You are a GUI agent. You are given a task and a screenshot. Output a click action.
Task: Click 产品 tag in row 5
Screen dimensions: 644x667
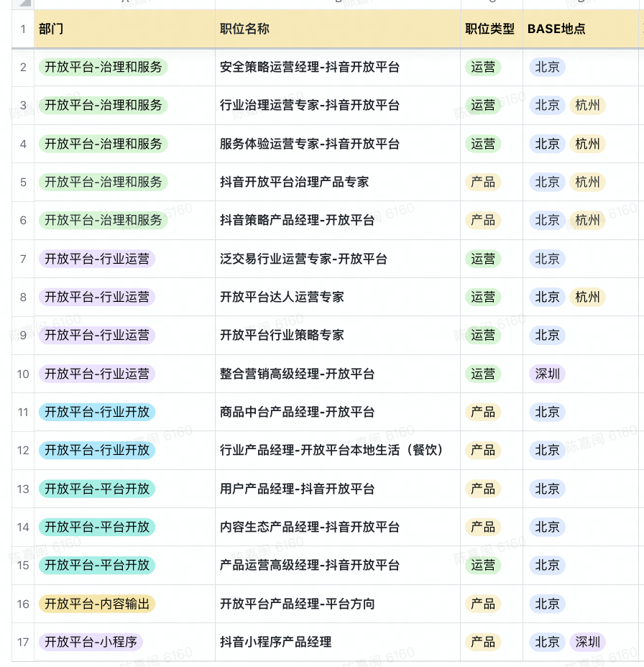click(483, 182)
